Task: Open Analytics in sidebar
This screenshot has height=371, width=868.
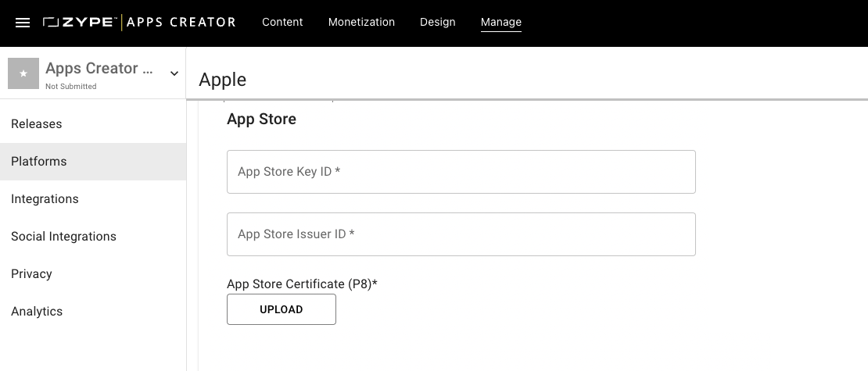Action: (93, 312)
